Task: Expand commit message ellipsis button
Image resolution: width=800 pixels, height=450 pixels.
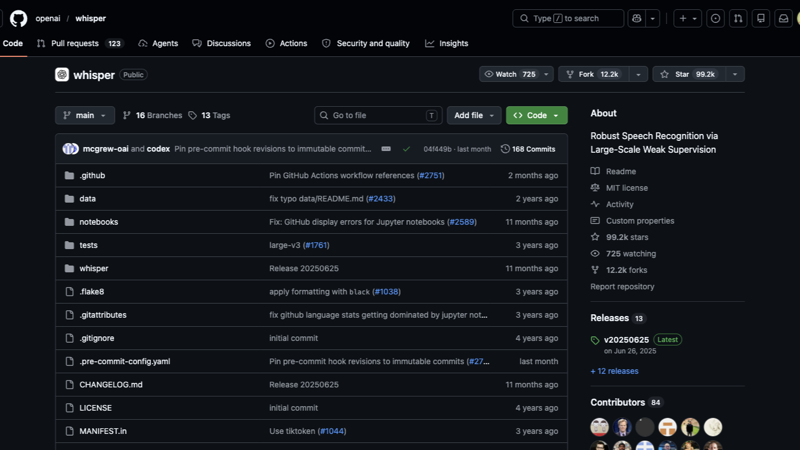Action: [x=386, y=149]
